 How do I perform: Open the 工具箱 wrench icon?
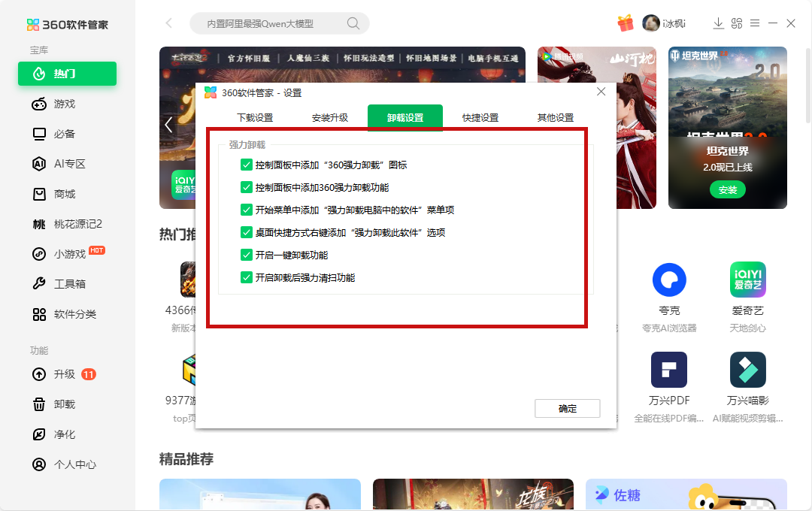pyautogui.click(x=39, y=284)
